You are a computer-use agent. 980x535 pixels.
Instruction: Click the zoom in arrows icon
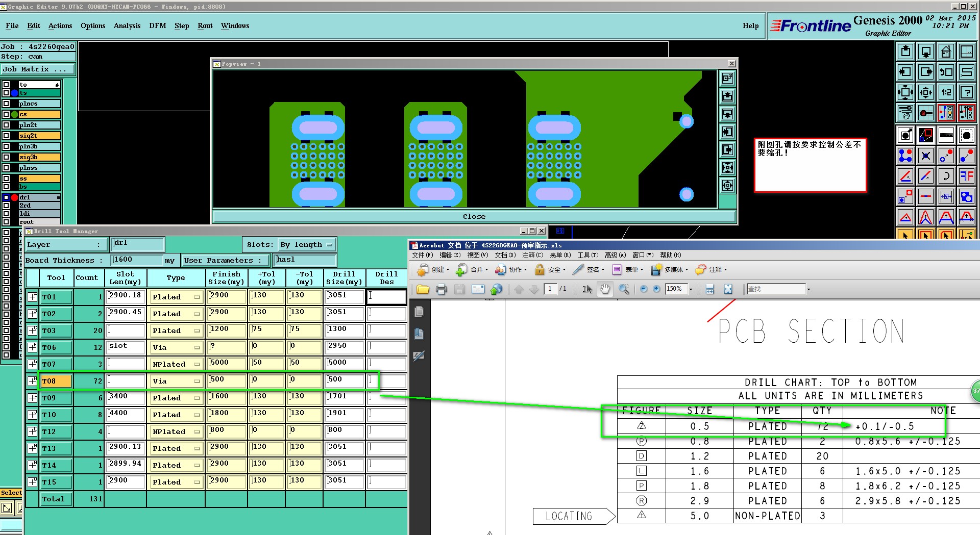tap(905, 92)
